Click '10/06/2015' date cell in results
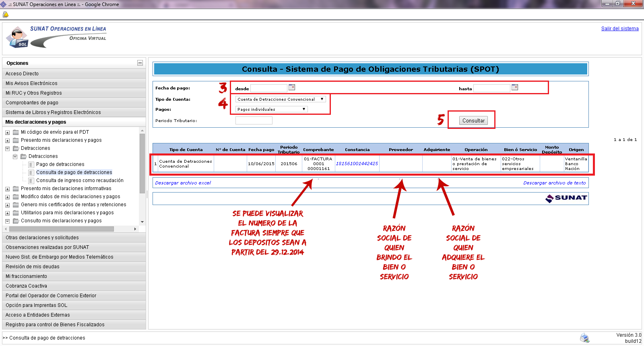Screen dimensions: 644x346 [x=261, y=164]
